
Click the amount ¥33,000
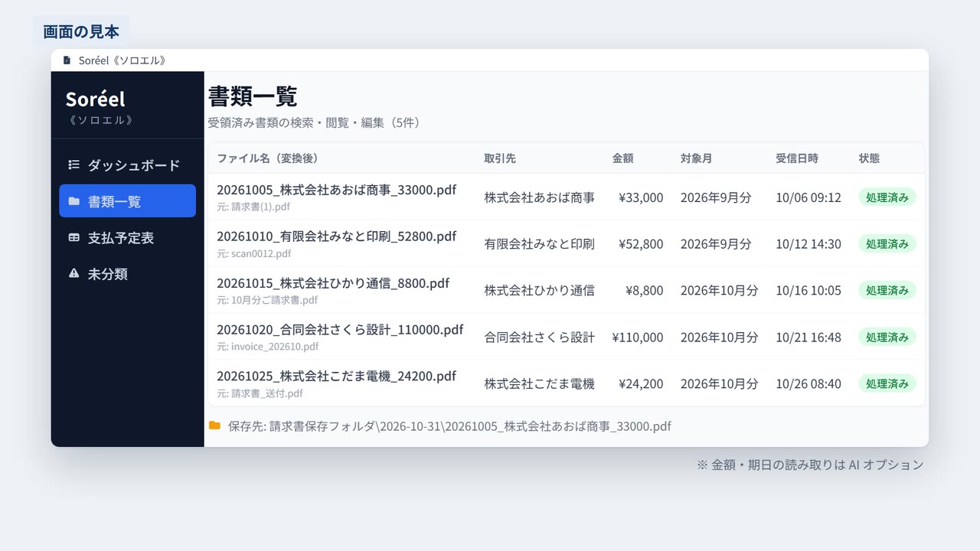pyautogui.click(x=641, y=197)
